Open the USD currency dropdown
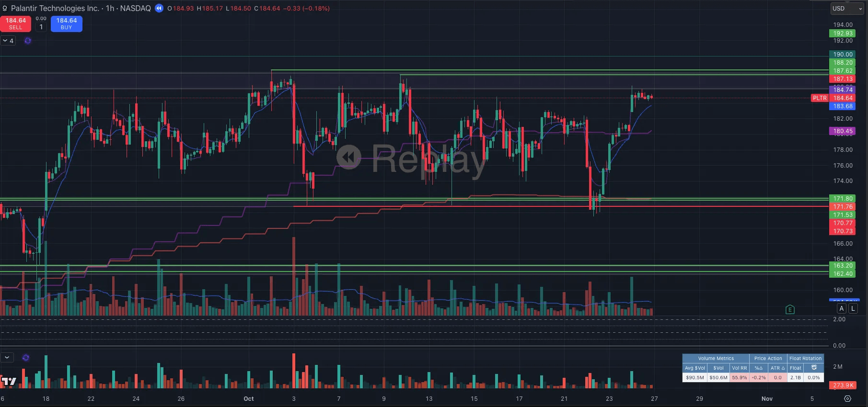Image resolution: width=868 pixels, height=407 pixels. [x=847, y=8]
